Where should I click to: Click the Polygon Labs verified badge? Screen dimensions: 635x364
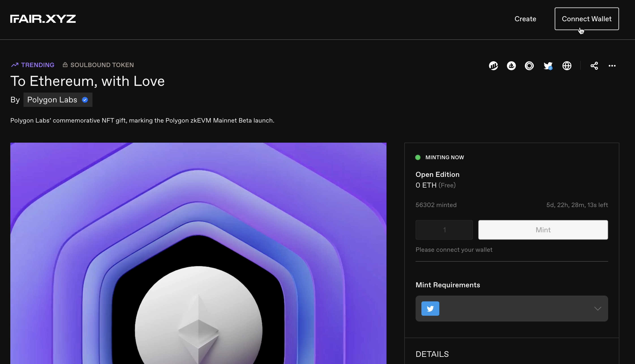pos(85,100)
